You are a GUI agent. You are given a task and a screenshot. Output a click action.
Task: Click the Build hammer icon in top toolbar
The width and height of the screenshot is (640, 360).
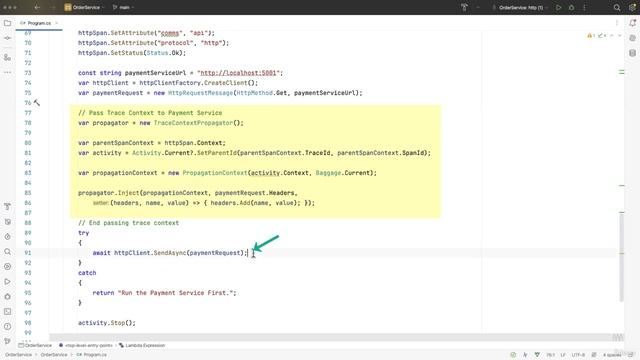(x=464, y=7)
